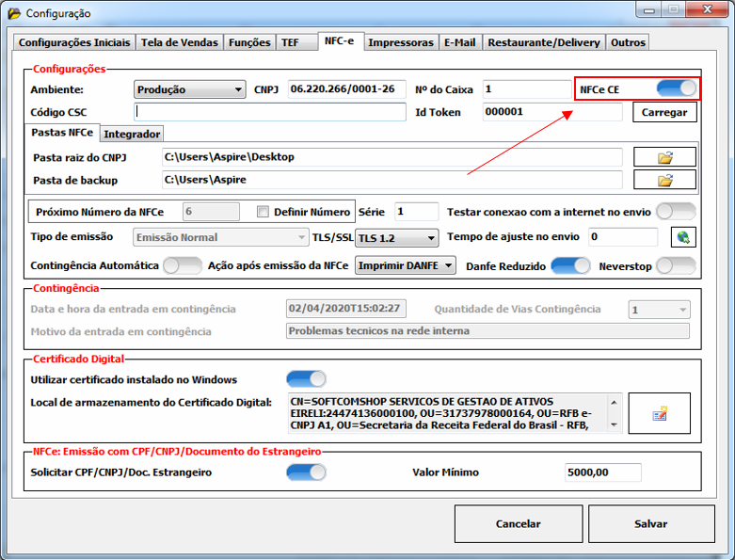Open the Integrador sub-tab
The image size is (735, 560).
click(x=132, y=135)
